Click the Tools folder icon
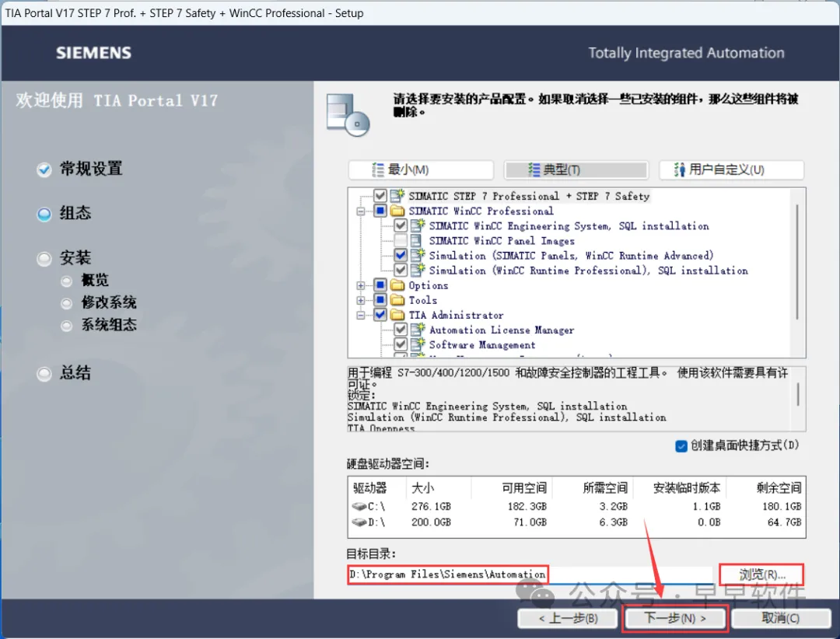 397,300
